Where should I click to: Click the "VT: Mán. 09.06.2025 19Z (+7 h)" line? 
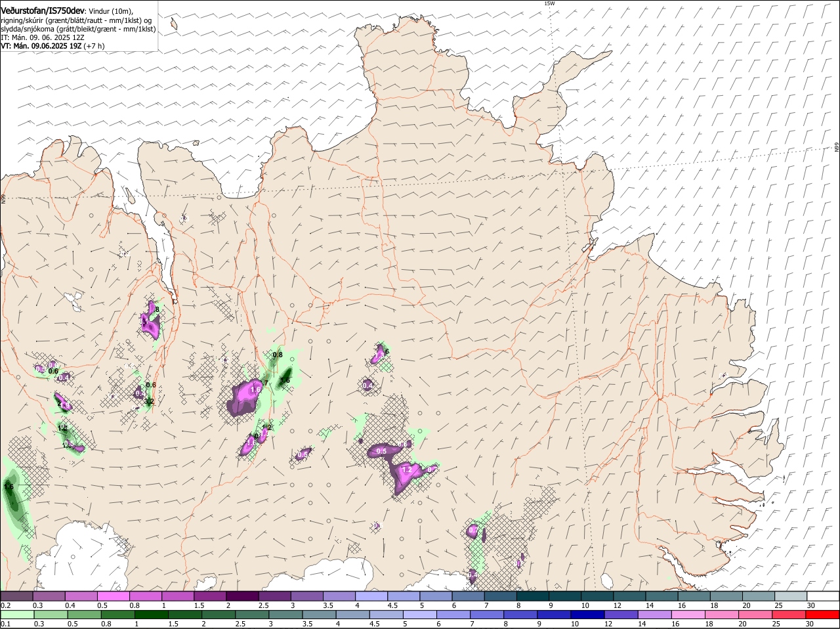coord(52,46)
